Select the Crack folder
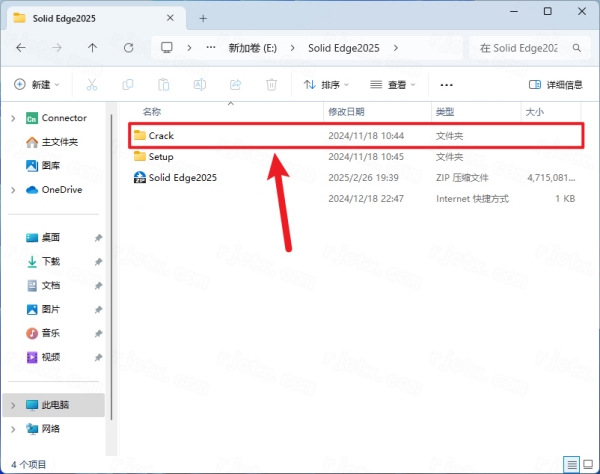This screenshot has height=474, width=600. click(356, 135)
